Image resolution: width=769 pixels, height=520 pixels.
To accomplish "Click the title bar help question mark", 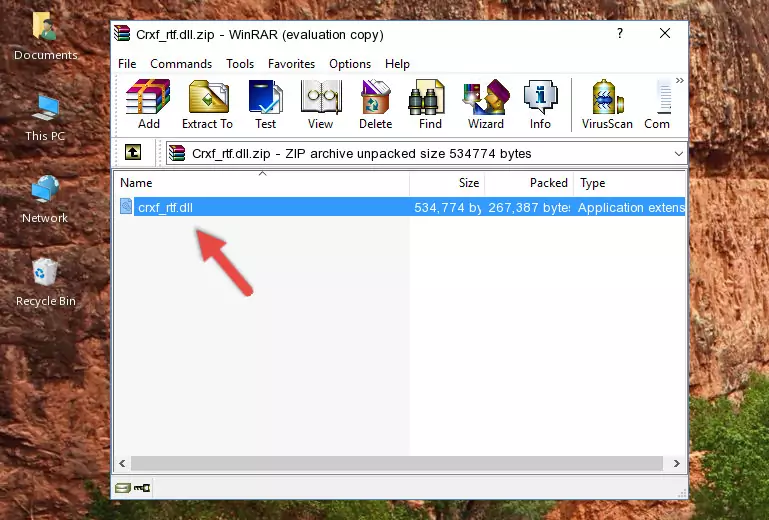I will pyautogui.click(x=620, y=33).
